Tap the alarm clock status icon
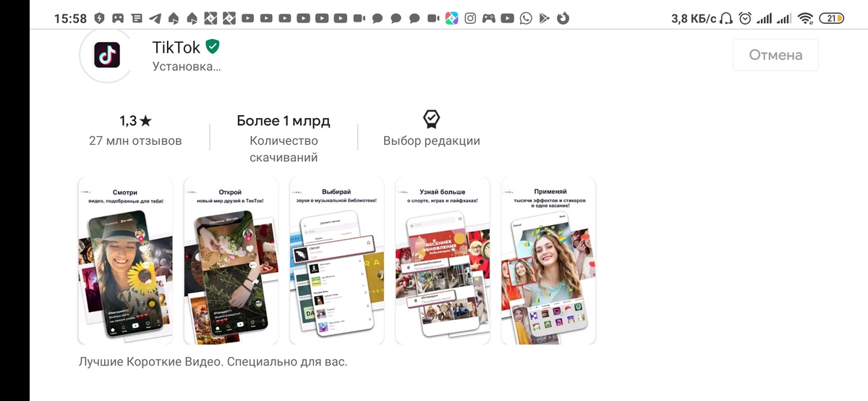The image size is (868, 401). click(745, 18)
